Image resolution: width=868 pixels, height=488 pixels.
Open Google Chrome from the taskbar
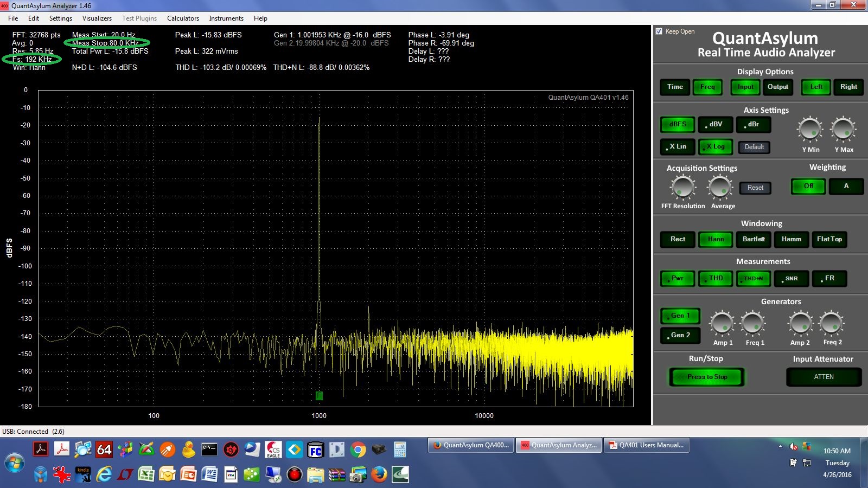[358, 450]
